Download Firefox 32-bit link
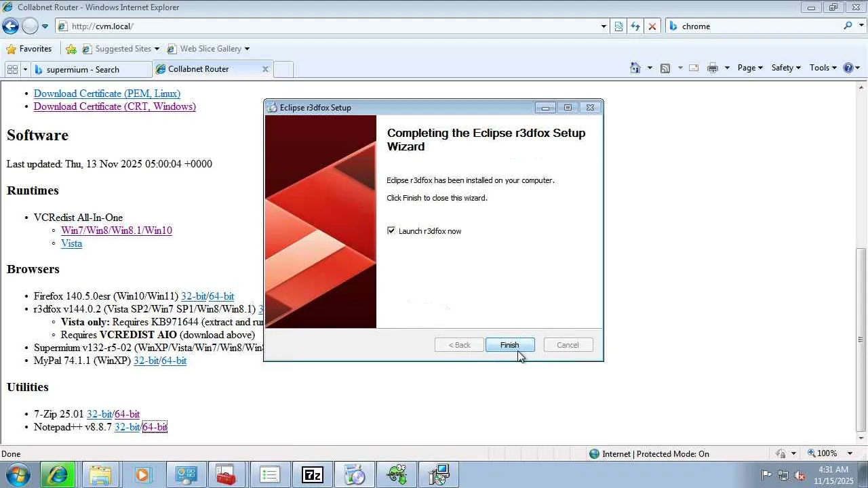Screen dimensions: 868x488 tap(194, 296)
